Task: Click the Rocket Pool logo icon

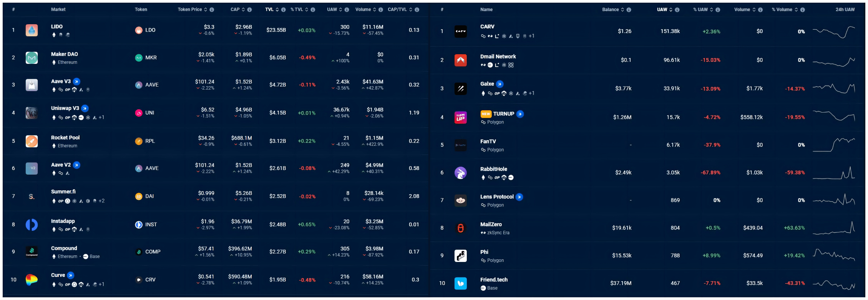Action: click(x=32, y=141)
